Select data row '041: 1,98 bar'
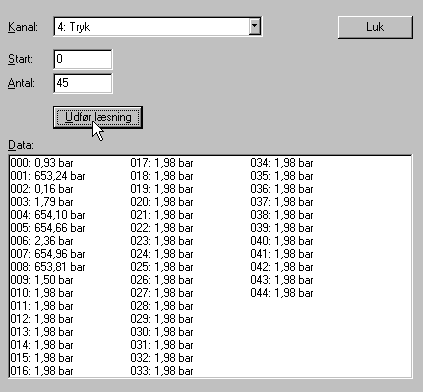 (282, 254)
